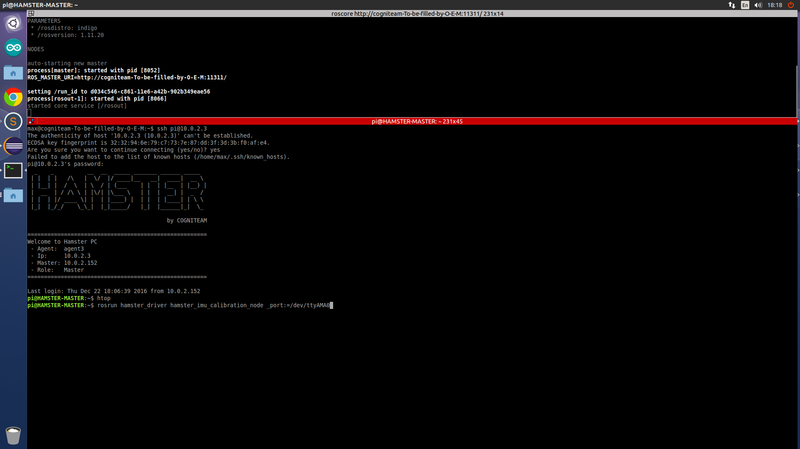Click the 'Last login: Thu Dec 22' line
The width and height of the screenshot is (800, 449).
click(114, 291)
